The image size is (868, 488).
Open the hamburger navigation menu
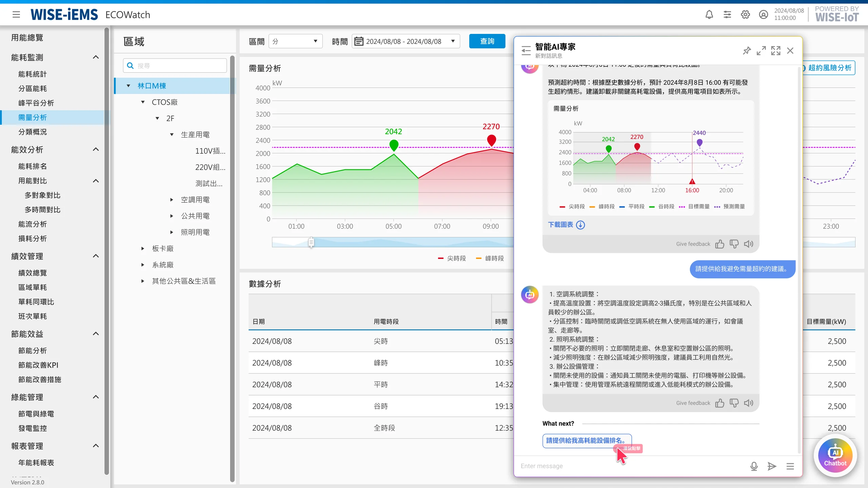16,15
